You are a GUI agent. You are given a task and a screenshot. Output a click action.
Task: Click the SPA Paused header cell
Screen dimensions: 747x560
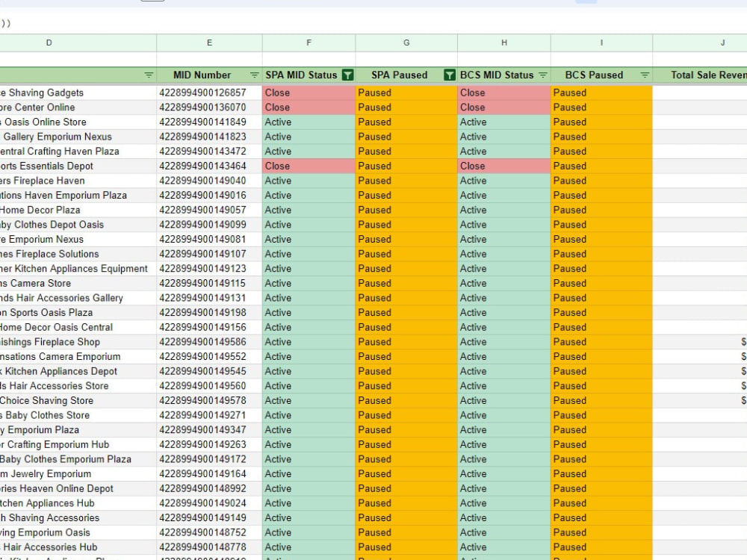click(406, 75)
